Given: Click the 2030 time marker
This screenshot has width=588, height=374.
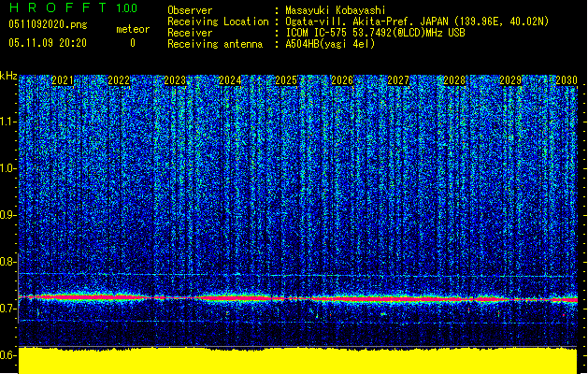Looking at the screenshot, I should click(566, 80).
